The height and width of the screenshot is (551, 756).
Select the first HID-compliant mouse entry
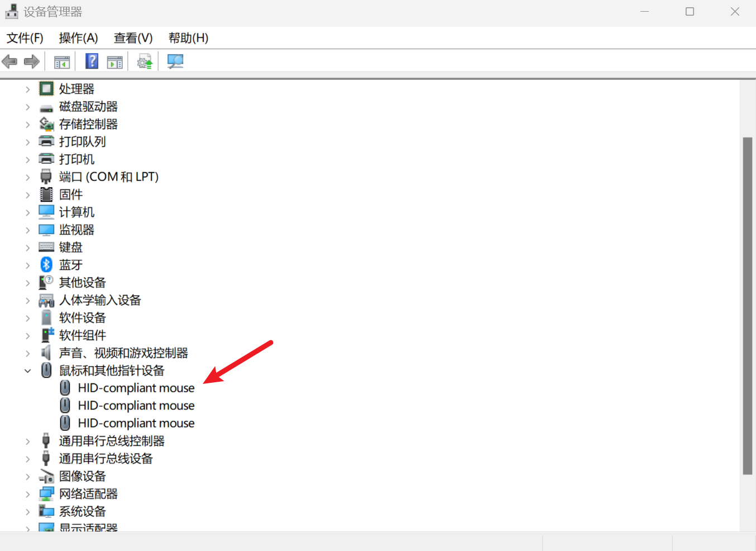(x=136, y=388)
